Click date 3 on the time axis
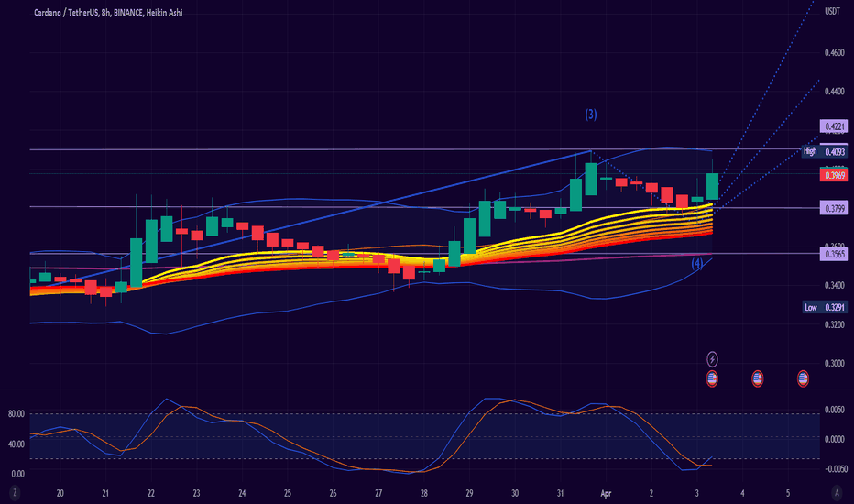The width and height of the screenshot is (854, 504). pyautogui.click(x=696, y=493)
